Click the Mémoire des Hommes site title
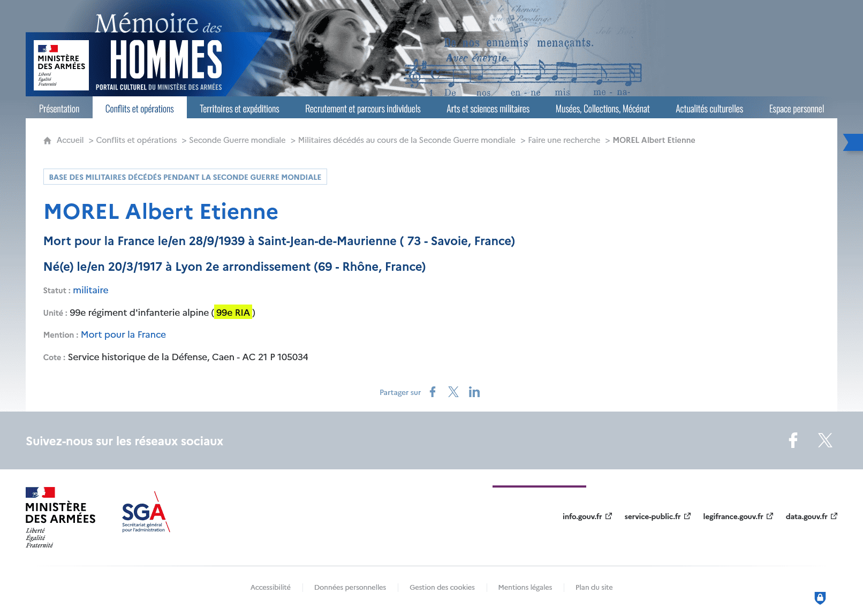Image resolution: width=863 pixels, height=616 pixels. tap(158, 51)
